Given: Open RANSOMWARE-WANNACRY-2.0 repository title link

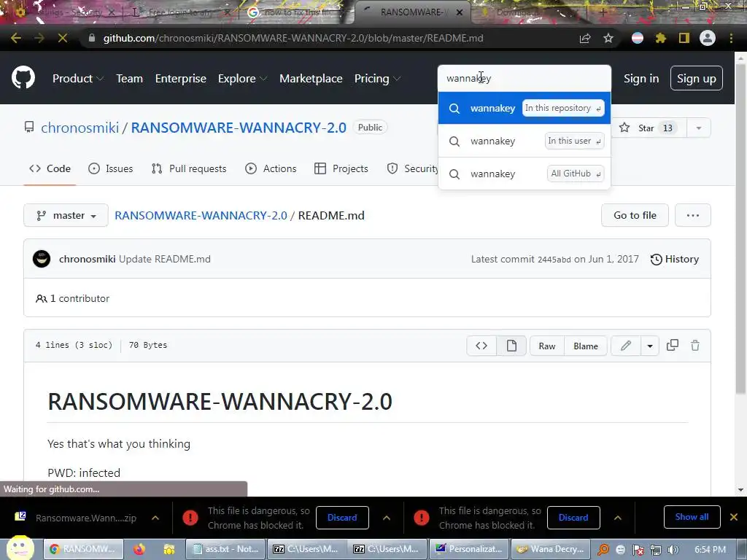Looking at the screenshot, I should tap(239, 128).
